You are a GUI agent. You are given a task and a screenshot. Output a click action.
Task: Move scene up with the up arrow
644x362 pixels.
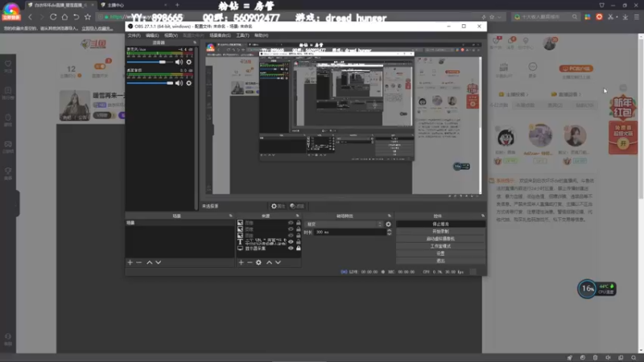[150, 262]
